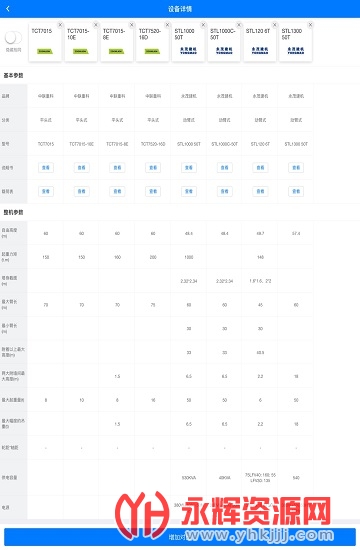The width and height of the screenshot is (360, 550).
Task: Toggle the hide-same-items switch
Action: [13, 38]
